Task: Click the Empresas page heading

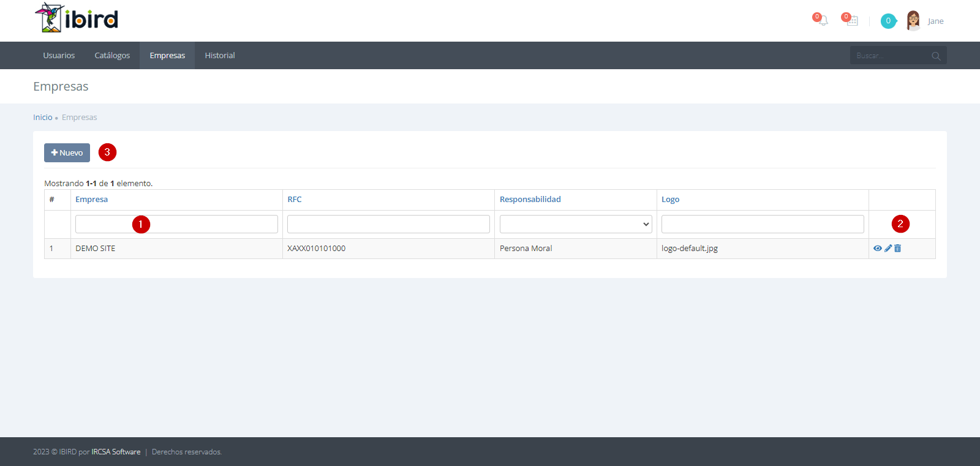Action: pos(61,86)
